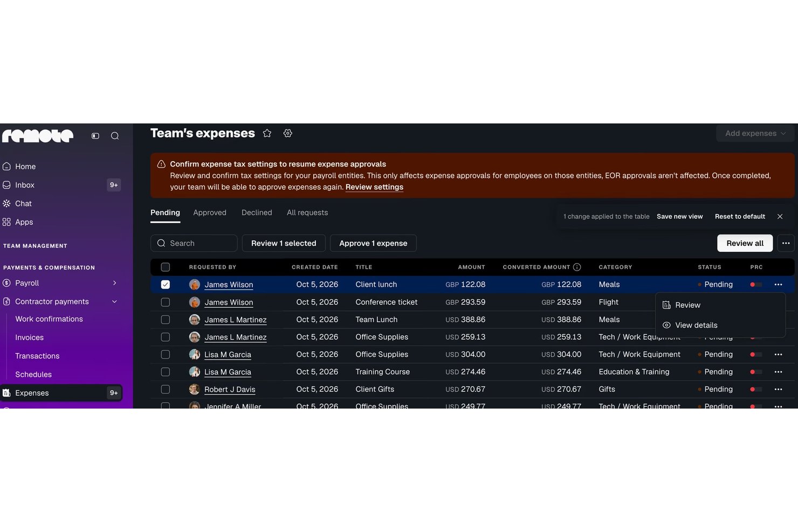
Task: Dismiss the table change notice with X
Action: tap(780, 216)
